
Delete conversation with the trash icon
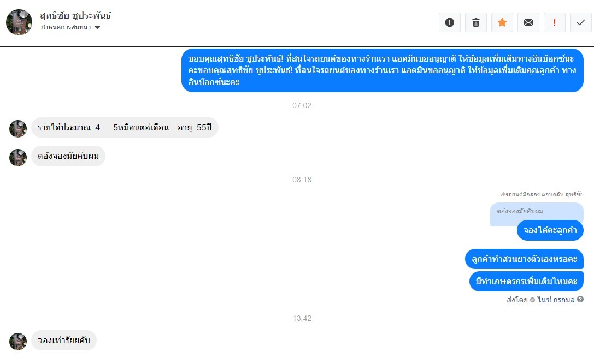(x=476, y=22)
